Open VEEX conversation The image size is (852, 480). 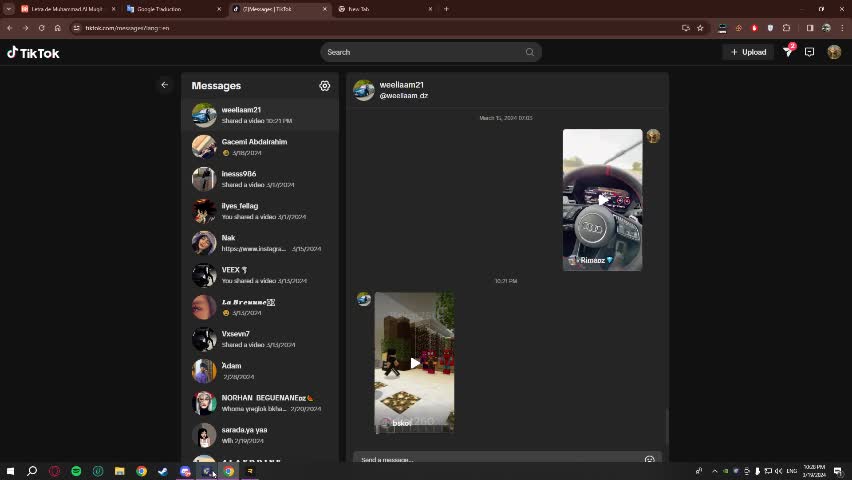click(260, 275)
